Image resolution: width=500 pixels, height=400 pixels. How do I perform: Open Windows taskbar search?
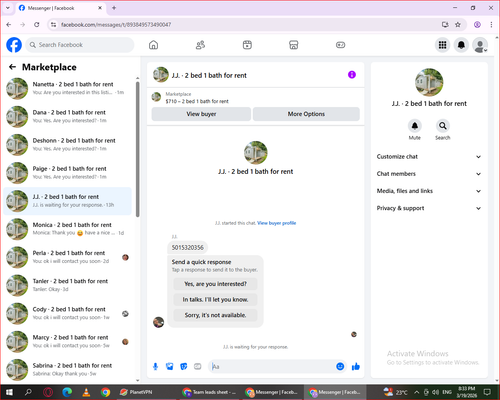[28, 392]
